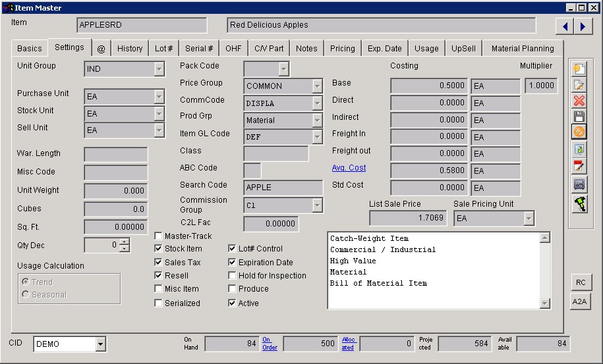Switch to the Pricing tab
Viewport: 603px width, 364px height.
[342, 49]
